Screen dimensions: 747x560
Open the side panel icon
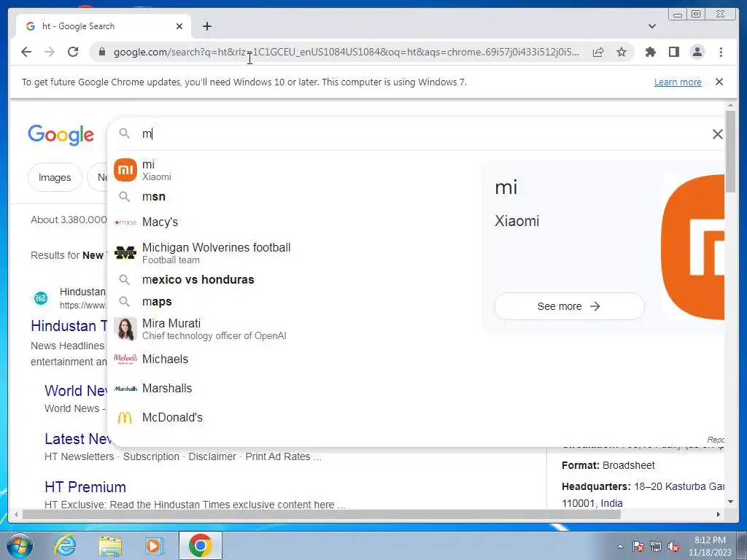(x=673, y=52)
